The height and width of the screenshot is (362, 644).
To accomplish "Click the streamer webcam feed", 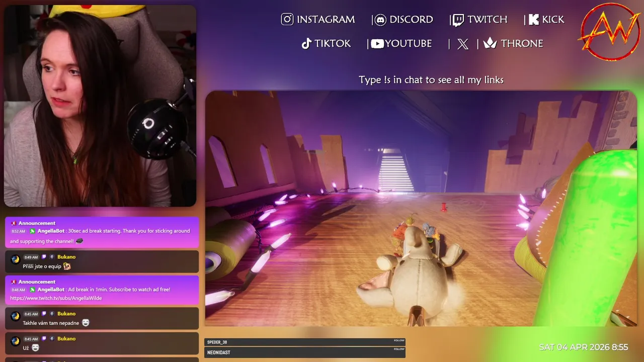I will coord(100,106).
